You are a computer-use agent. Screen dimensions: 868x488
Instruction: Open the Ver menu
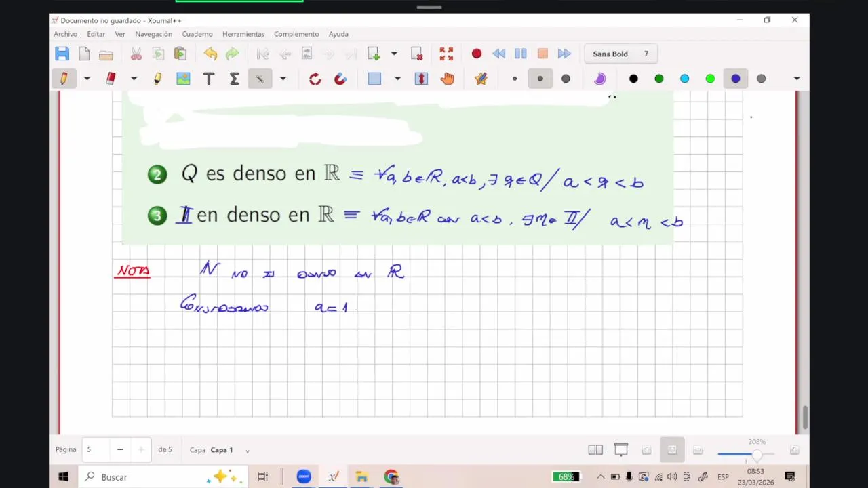click(x=120, y=34)
